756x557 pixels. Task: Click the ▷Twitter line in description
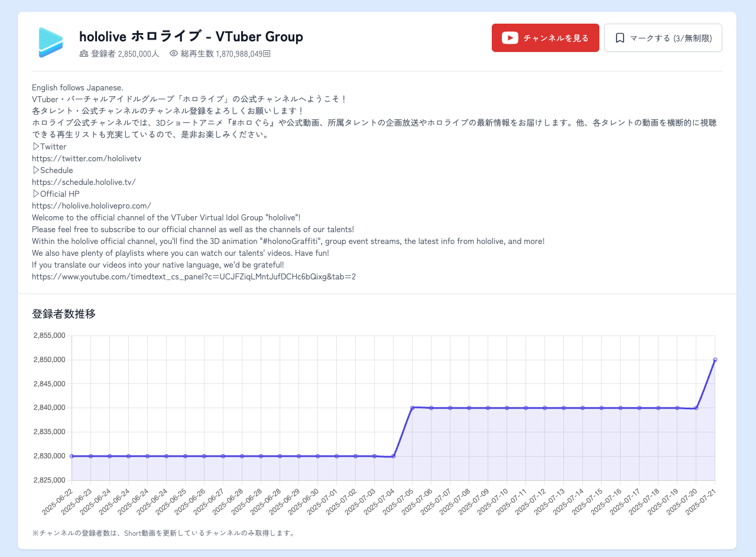(x=49, y=146)
